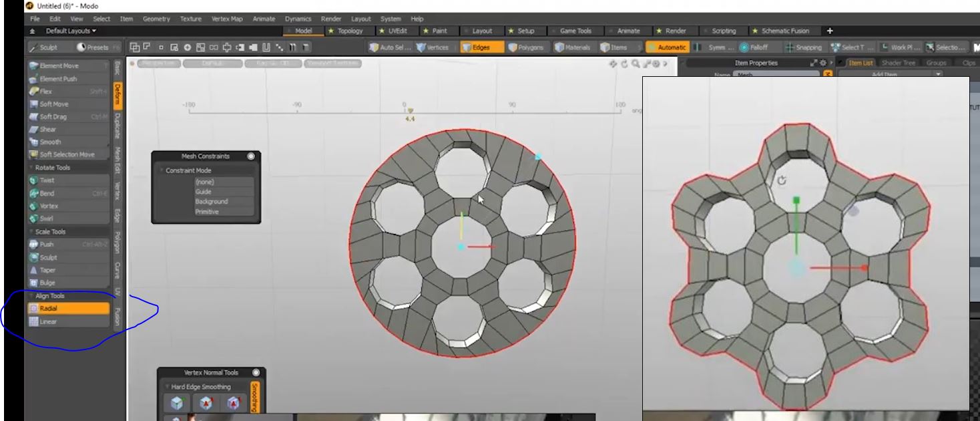Switch to the Paint layout tab

[435, 31]
